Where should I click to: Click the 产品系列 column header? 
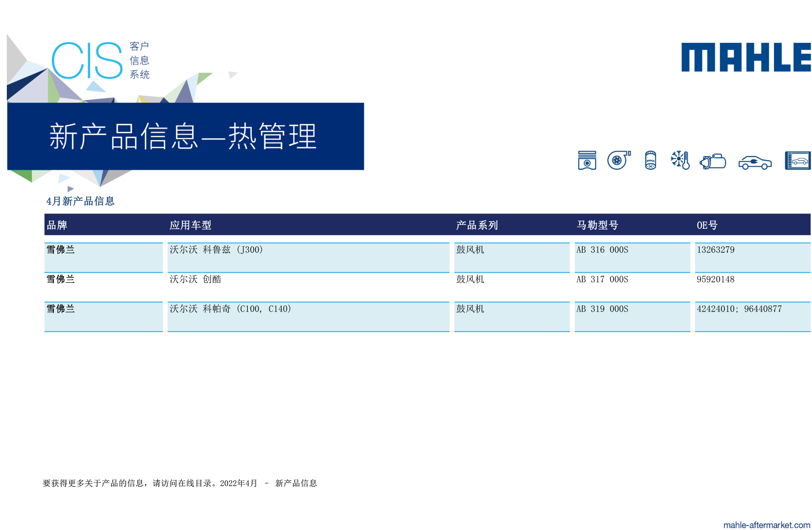pyautogui.click(x=477, y=225)
